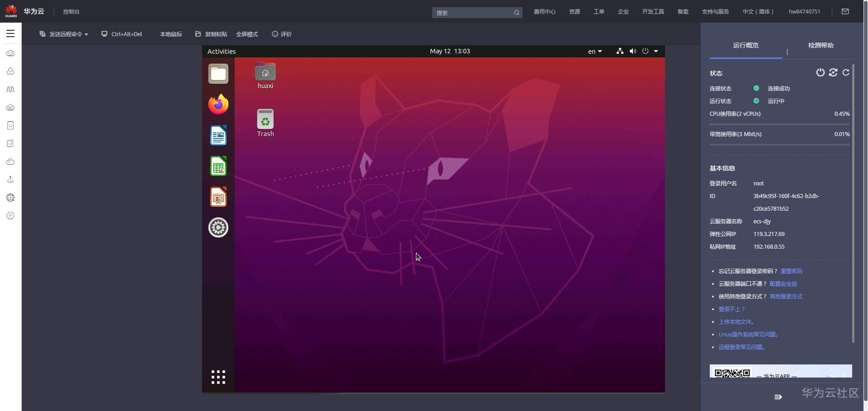The height and width of the screenshot is (411, 868).
Task: Click the CPU使用率 progress bar
Action: [x=780, y=124]
